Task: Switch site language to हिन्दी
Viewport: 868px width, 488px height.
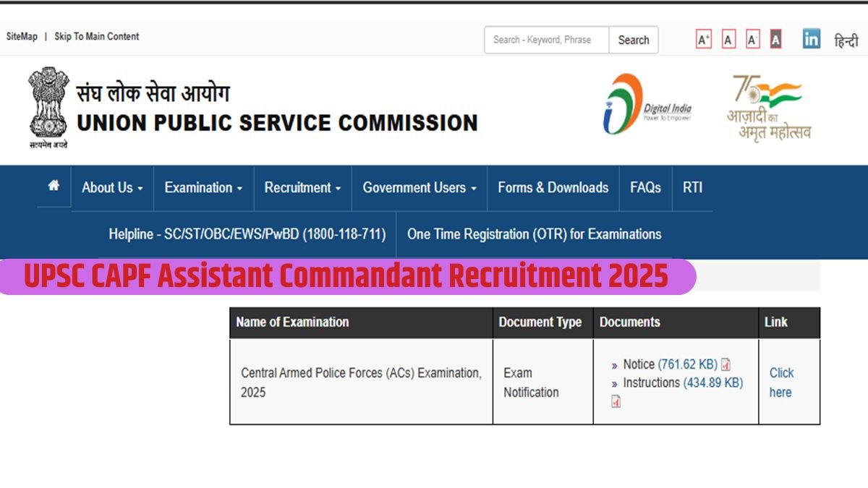Action: click(846, 40)
